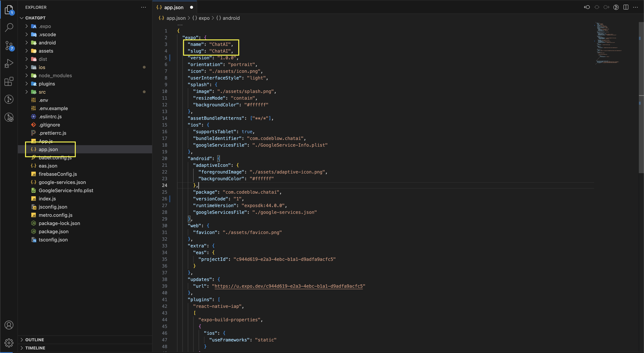Viewport: 644px width, 353px height.
Task: Click line number 24 in the gutter
Action: coord(165,185)
